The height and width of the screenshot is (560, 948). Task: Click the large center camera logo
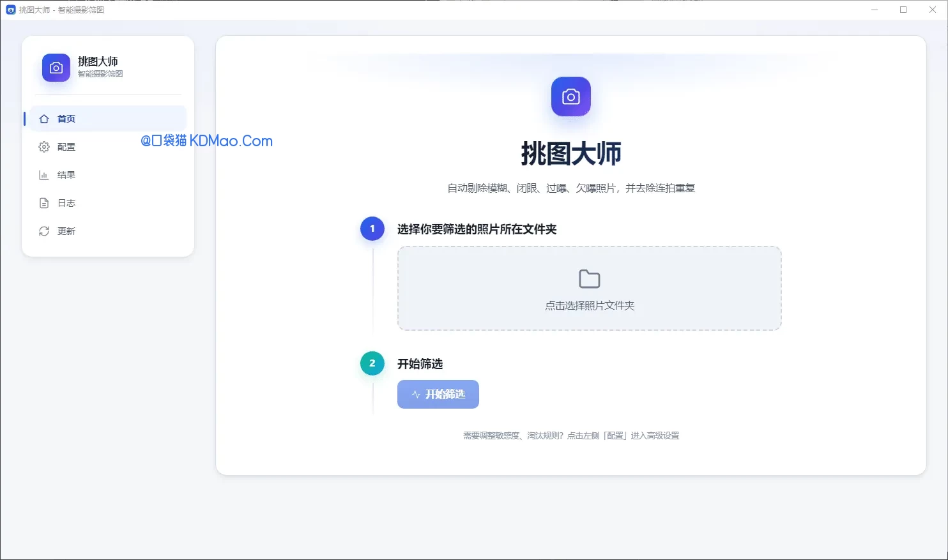coord(571,96)
